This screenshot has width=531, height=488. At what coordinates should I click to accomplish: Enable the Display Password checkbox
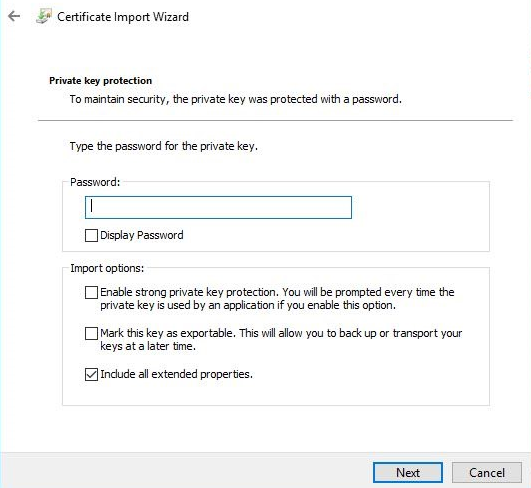pyautogui.click(x=91, y=235)
